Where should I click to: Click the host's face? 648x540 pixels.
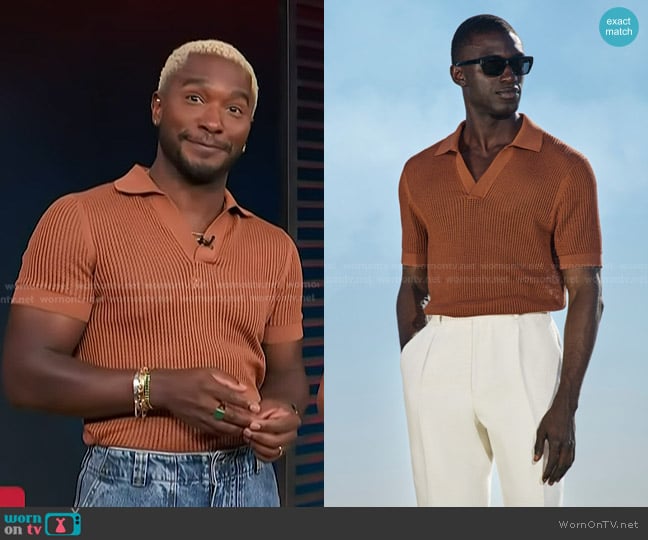tap(205, 125)
